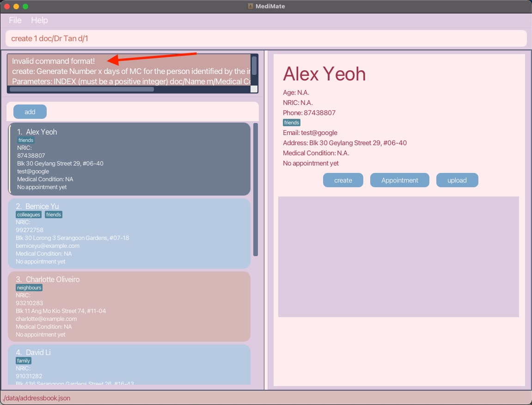Click 'Blk 11 Ang Mo Kio Street 74' address
The image size is (532, 405).
(61, 311)
